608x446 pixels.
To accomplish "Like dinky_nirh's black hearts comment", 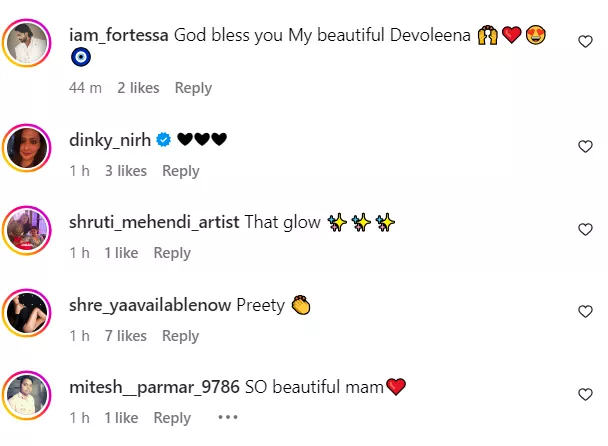I will pyautogui.click(x=586, y=146).
